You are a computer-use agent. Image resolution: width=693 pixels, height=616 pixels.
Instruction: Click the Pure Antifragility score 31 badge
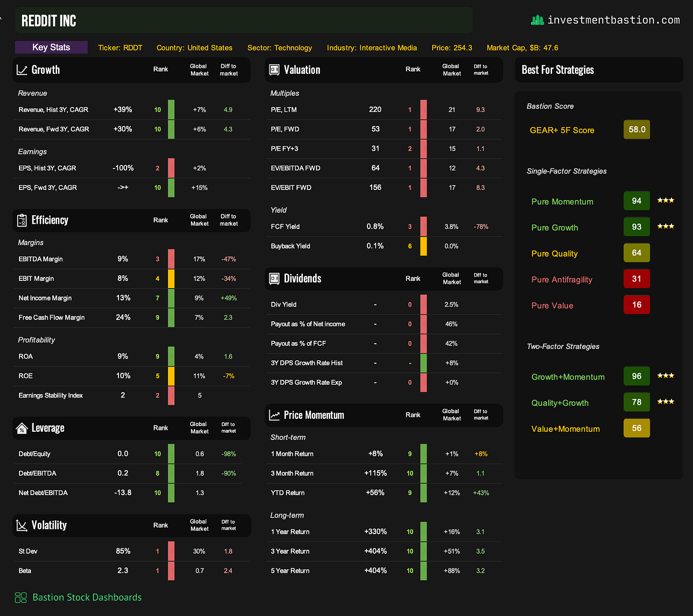637,278
